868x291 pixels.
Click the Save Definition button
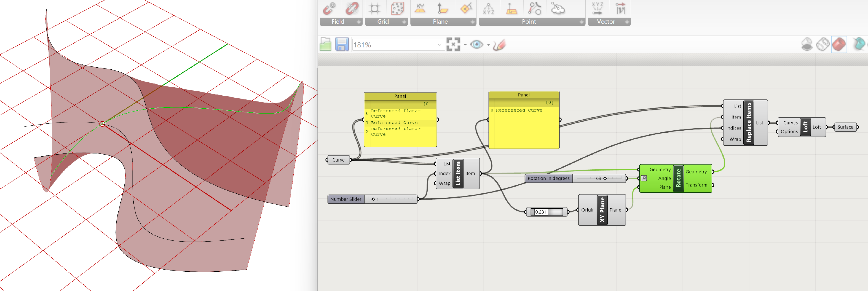pos(342,44)
